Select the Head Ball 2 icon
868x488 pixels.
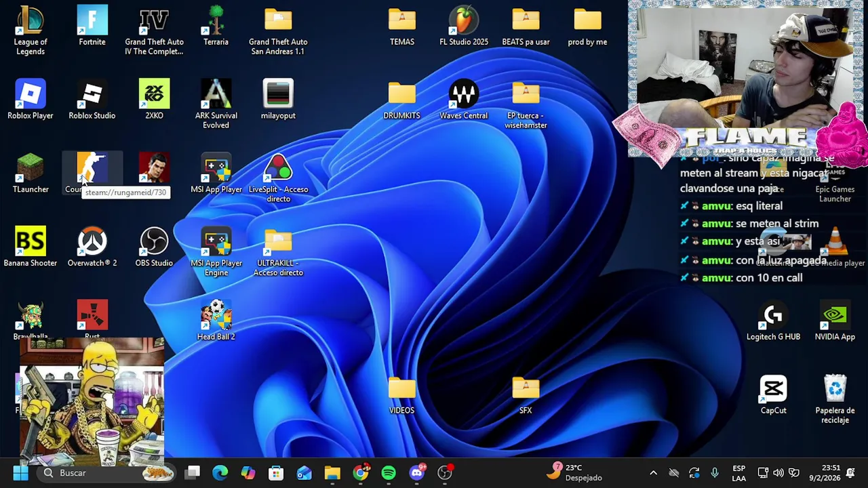point(216,321)
